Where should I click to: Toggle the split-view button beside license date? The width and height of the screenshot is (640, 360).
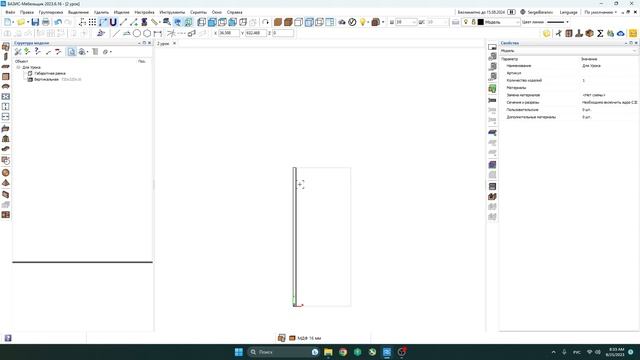[x=511, y=12]
